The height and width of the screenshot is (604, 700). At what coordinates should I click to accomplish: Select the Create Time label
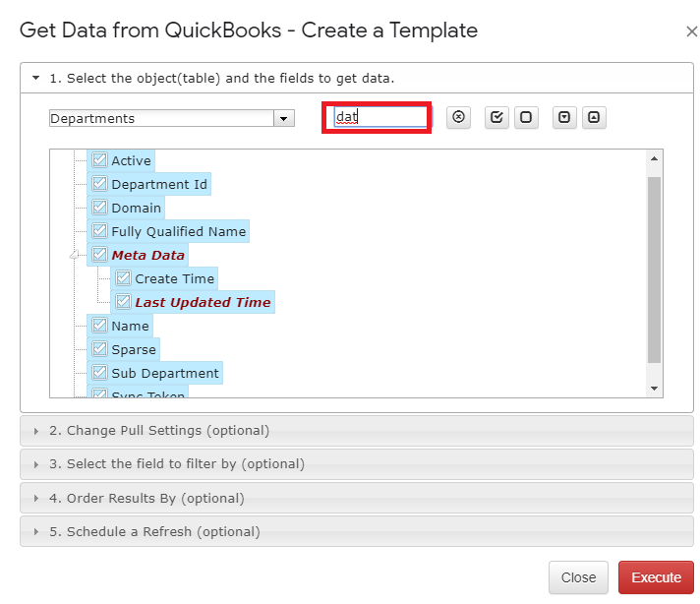point(175,278)
